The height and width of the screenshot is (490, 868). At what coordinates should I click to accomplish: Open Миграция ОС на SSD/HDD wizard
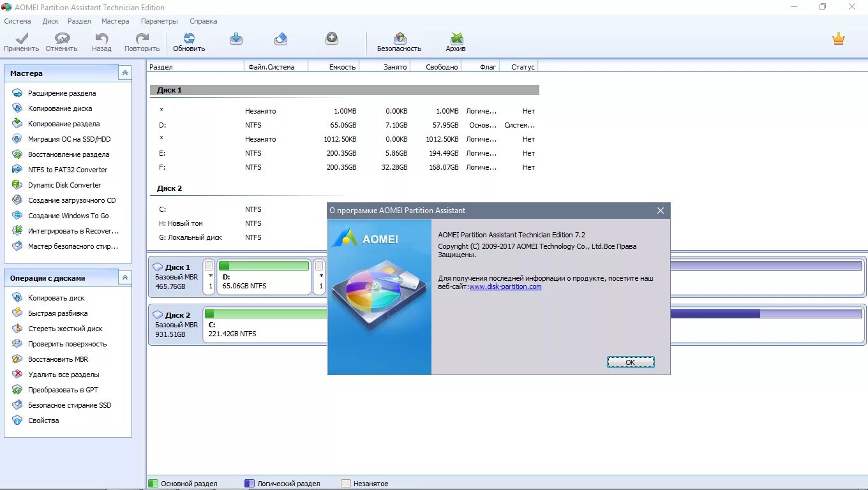pyautogui.click(x=69, y=139)
